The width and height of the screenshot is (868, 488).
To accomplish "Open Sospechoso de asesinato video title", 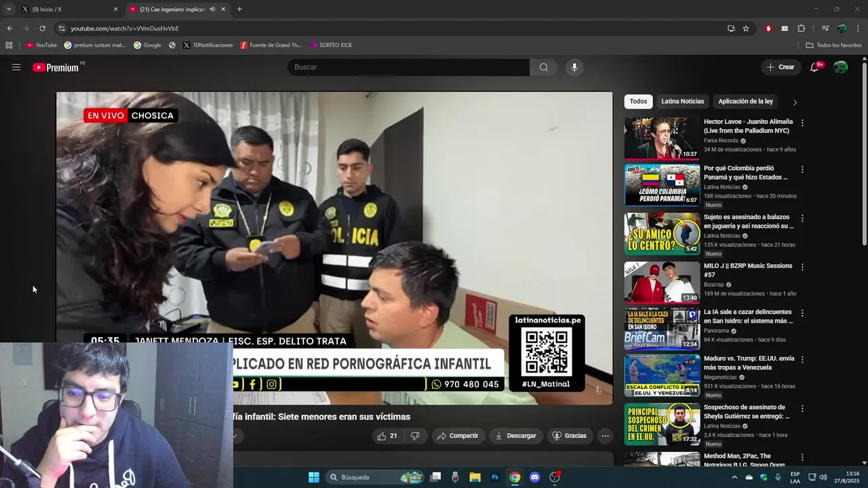I will [747, 411].
